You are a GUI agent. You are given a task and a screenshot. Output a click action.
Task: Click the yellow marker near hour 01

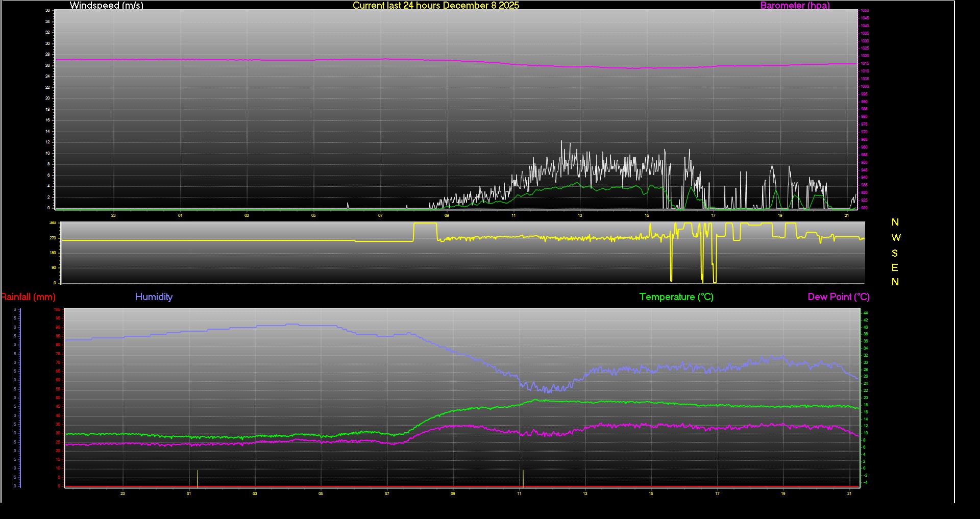click(x=198, y=478)
